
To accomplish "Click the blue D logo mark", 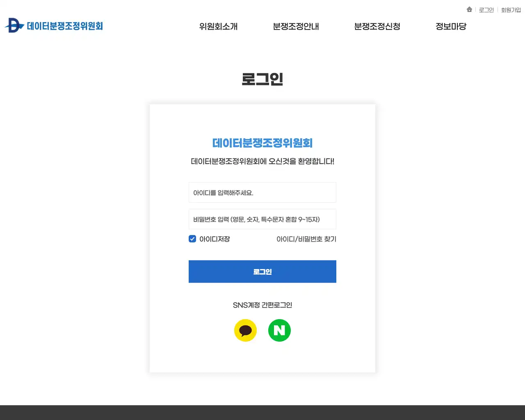I will (x=14, y=26).
